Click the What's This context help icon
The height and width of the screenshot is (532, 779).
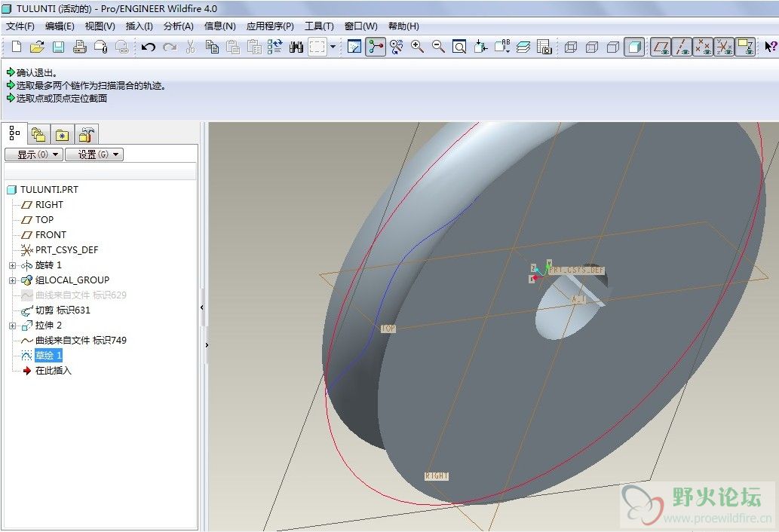[x=770, y=47]
